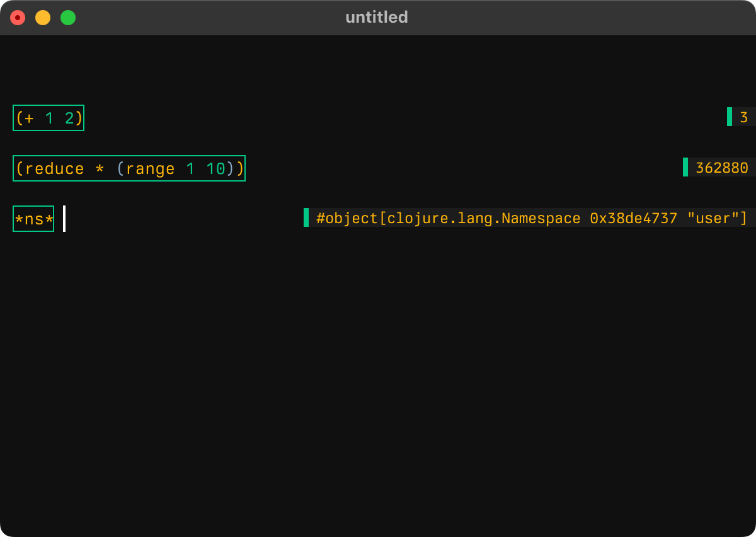Click the plus symbol in the first expression
Viewport: 756px width, 537px height.
pyautogui.click(x=29, y=118)
